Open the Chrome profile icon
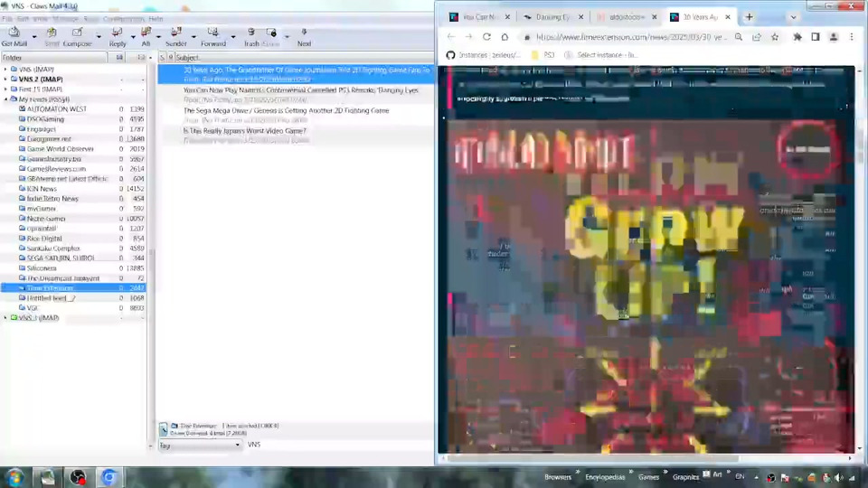The image size is (868, 488). pos(833,37)
